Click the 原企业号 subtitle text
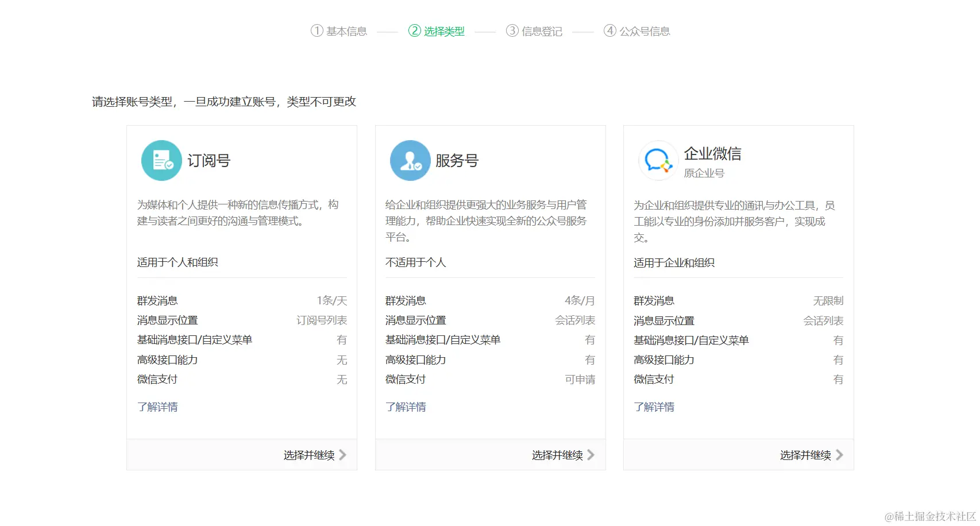The height and width of the screenshot is (526, 980). coord(704,173)
